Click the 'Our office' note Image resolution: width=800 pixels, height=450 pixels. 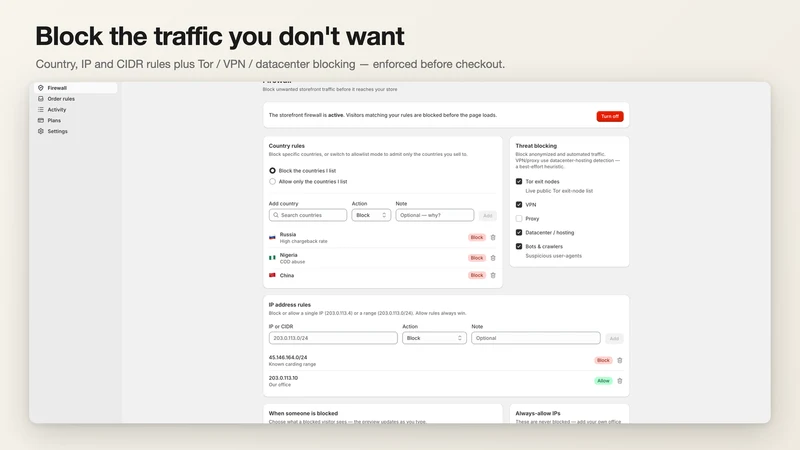coord(280,385)
